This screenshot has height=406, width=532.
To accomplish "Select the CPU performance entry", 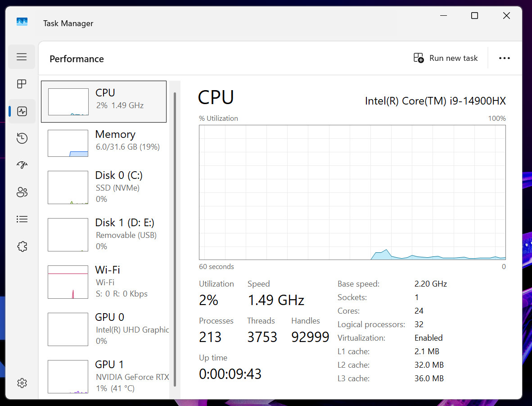I will click(x=104, y=101).
